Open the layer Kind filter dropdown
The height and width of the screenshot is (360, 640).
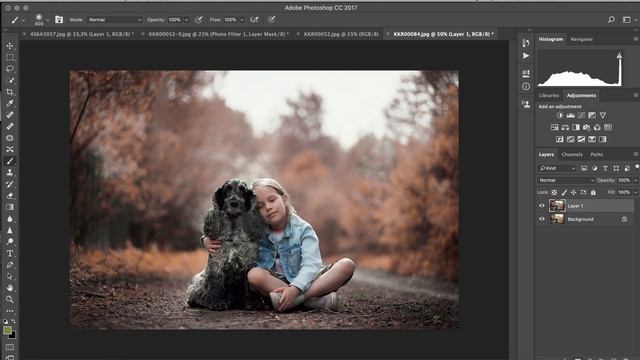tap(557, 168)
